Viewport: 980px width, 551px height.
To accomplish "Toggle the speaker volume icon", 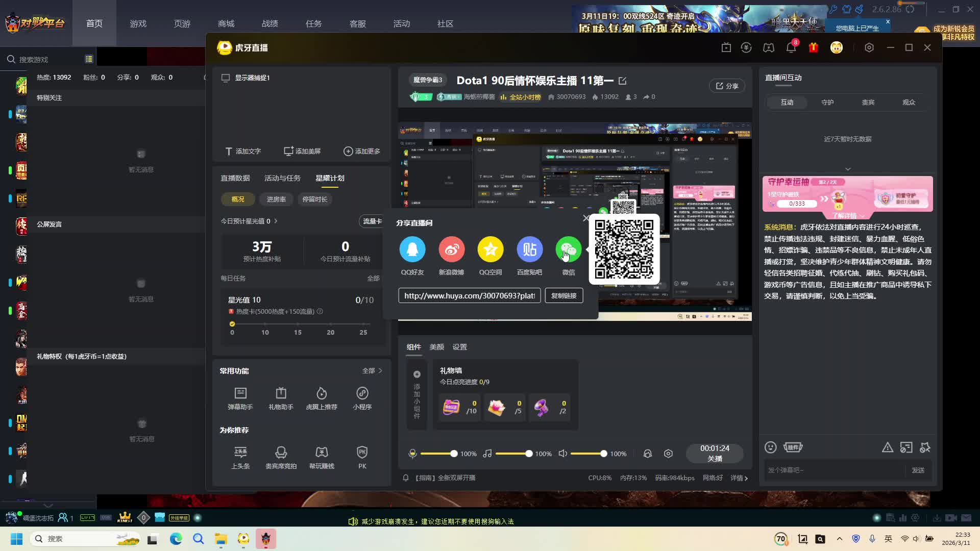I will coord(562,454).
